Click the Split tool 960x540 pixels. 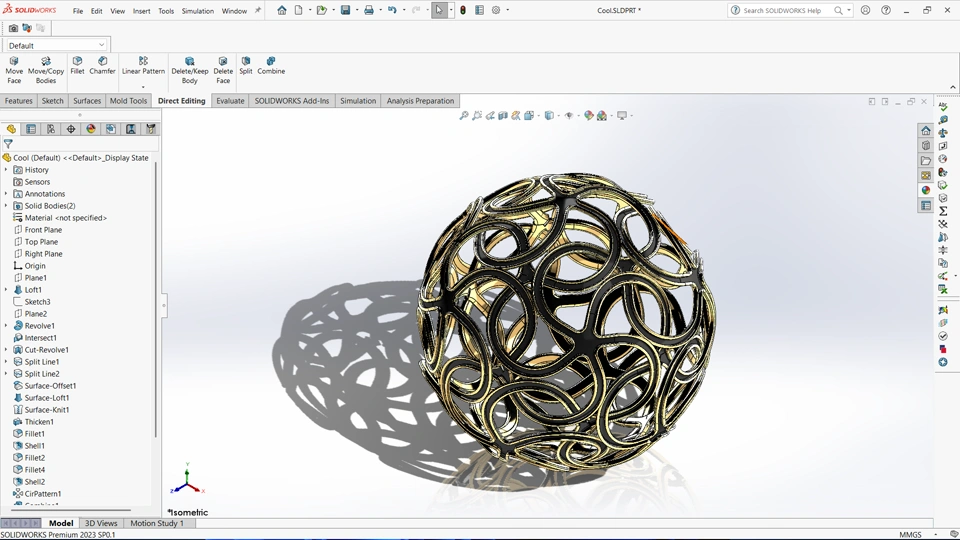[x=245, y=62]
